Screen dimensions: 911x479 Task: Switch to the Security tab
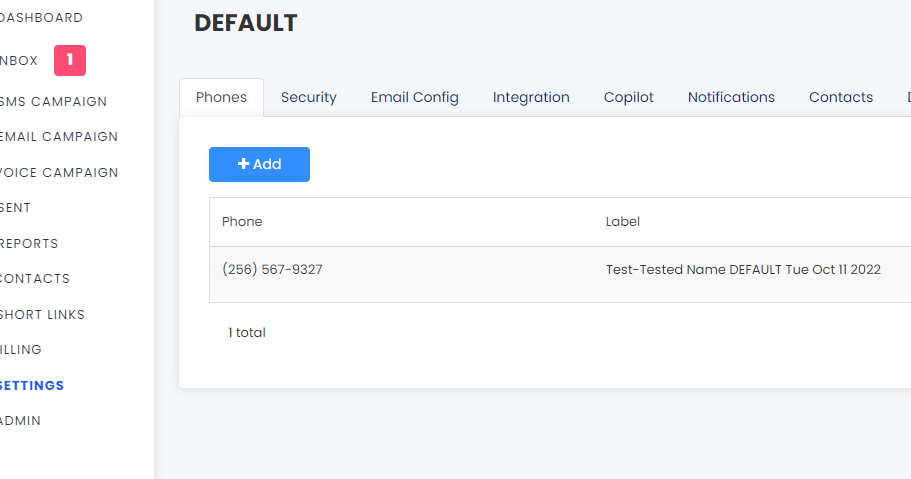(x=308, y=97)
